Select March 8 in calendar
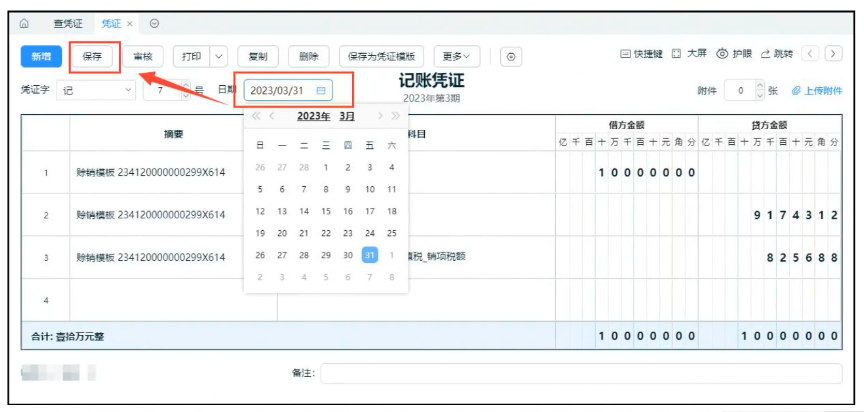864x412 pixels. coord(326,189)
